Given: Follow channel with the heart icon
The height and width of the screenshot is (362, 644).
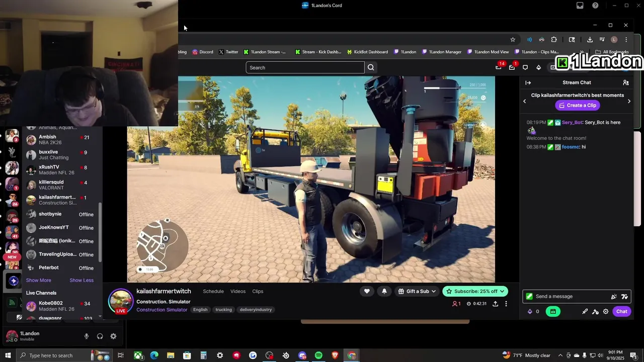Looking at the screenshot, I should [x=367, y=291].
